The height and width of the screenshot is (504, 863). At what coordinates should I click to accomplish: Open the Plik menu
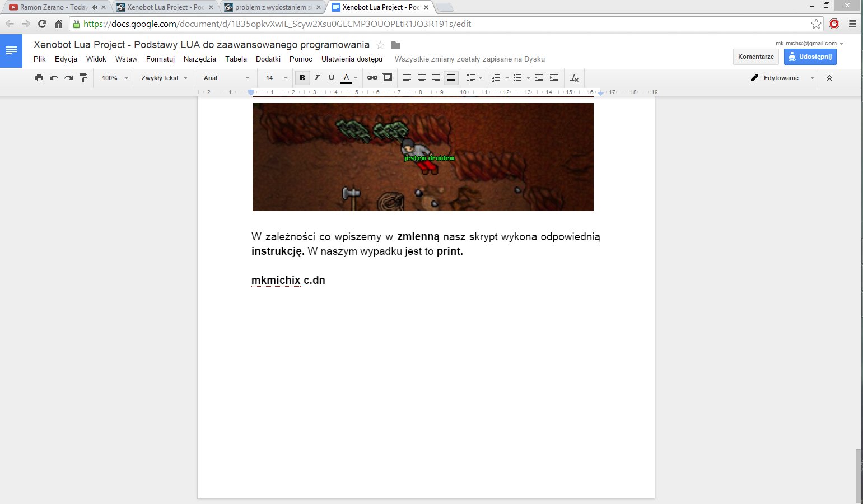tap(40, 59)
